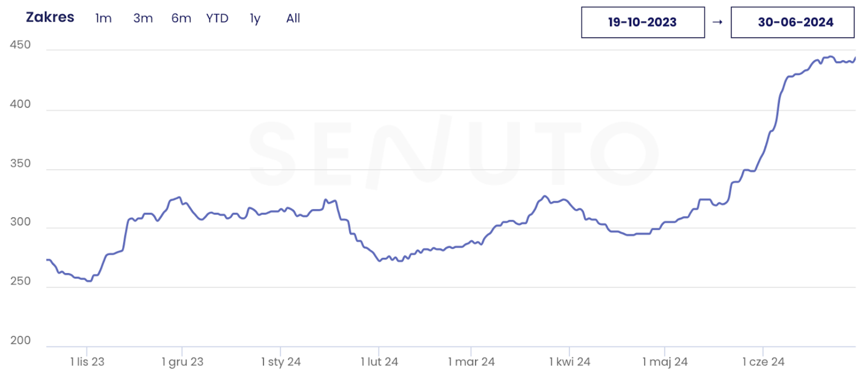The image size is (868, 373).
Task: Click the 450 value axis label
Action: click(20, 45)
